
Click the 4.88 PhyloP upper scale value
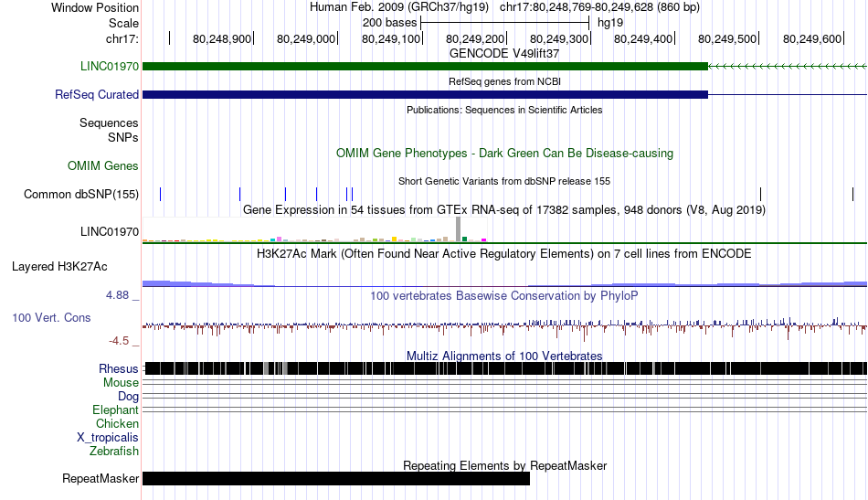pos(117,295)
